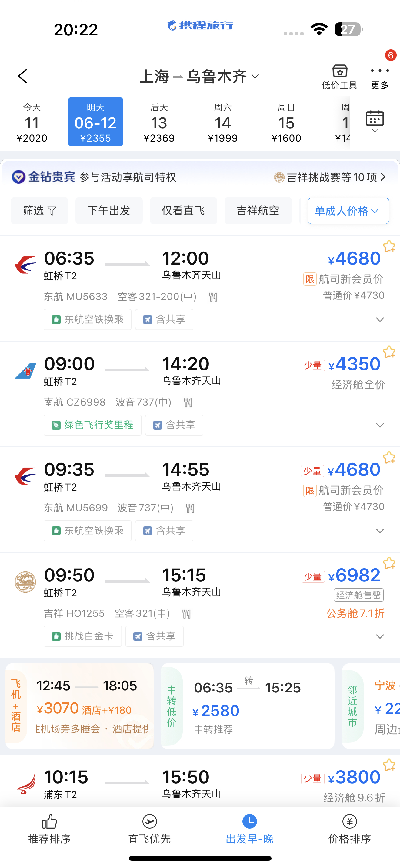Favorite the 09:50 HO1255 flight star
This screenshot has height=868, width=400.
pyautogui.click(x=389, y=563)
